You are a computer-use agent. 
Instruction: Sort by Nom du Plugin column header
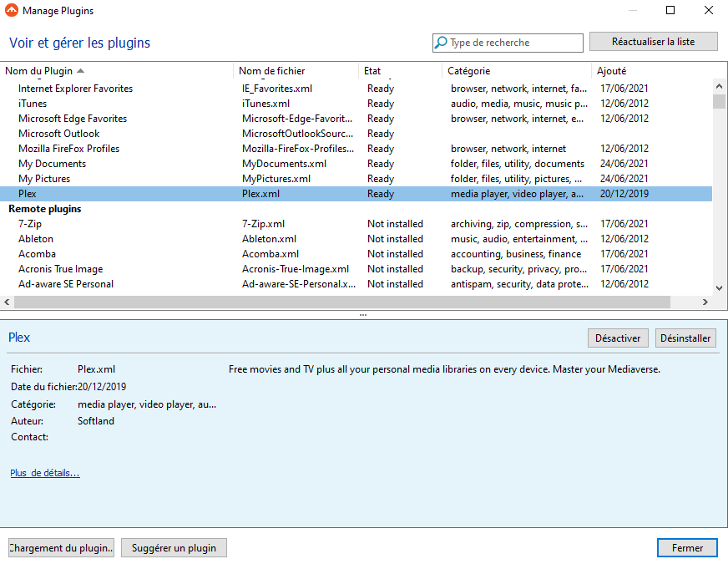click(117, 71)
